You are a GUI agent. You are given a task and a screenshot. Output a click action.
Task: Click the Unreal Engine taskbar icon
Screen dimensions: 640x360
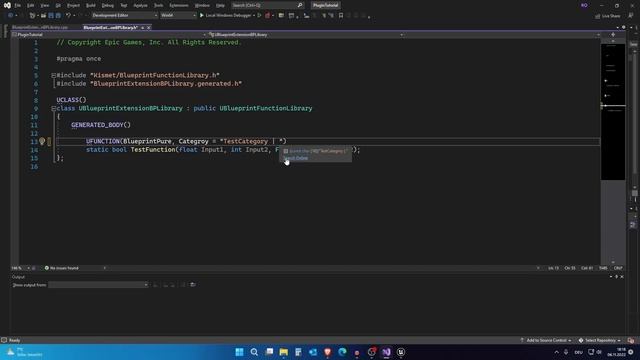[x=401, y=352]
